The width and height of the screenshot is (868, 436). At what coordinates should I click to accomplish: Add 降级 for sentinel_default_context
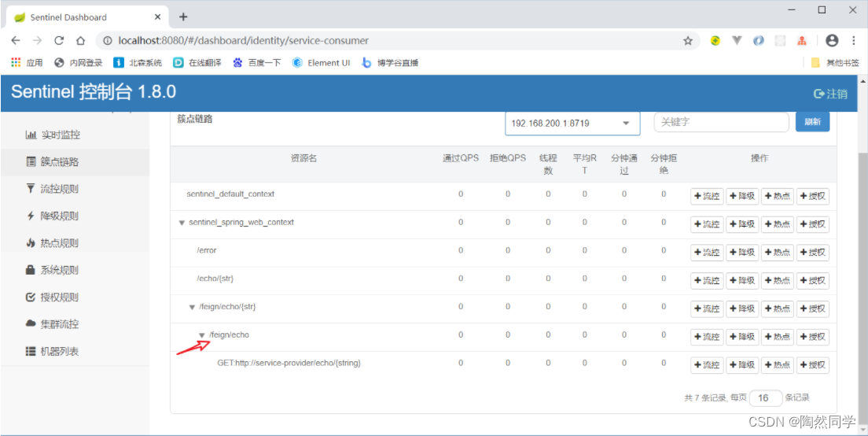742,196
